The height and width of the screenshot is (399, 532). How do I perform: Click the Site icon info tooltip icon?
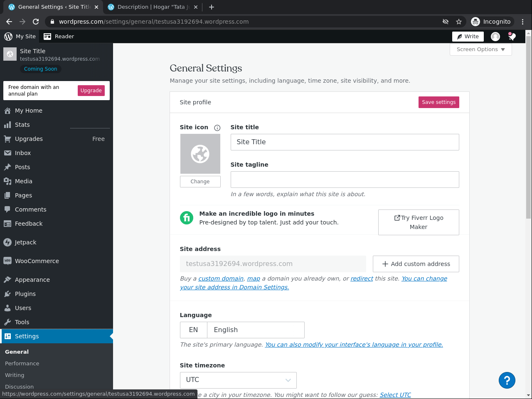[x=217, y=128]
